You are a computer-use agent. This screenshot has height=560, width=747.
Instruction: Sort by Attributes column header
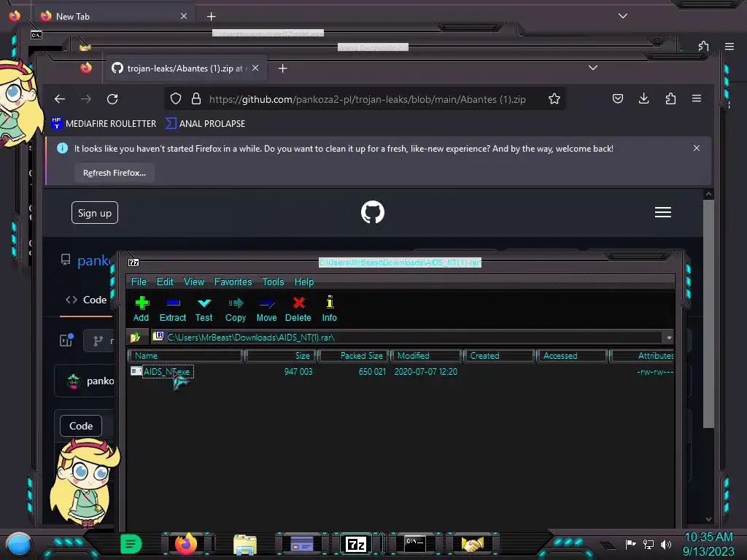[x=643, y=356]
